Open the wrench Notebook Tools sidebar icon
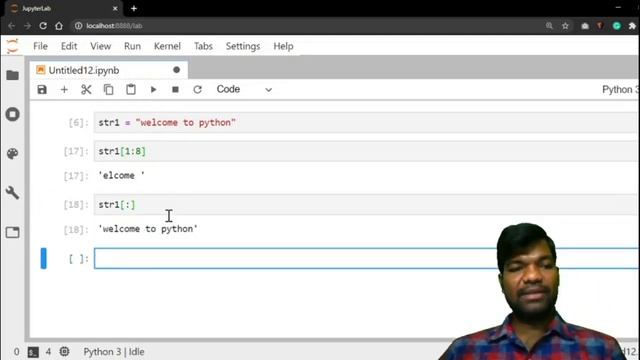The height and width of the screenshot is (360, 640). pyautogui.click(x=13, y=193)
